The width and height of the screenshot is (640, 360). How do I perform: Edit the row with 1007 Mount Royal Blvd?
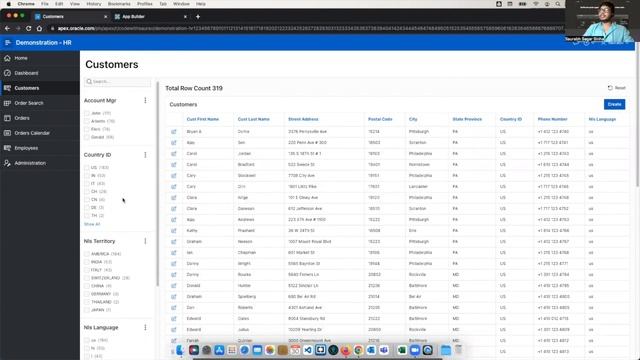[x=173, y=242]
